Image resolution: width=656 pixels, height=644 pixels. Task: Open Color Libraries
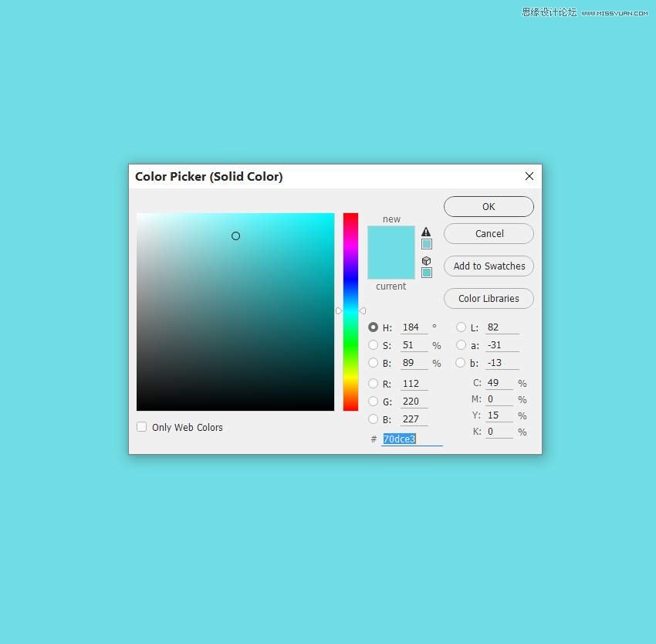[489, 299]
